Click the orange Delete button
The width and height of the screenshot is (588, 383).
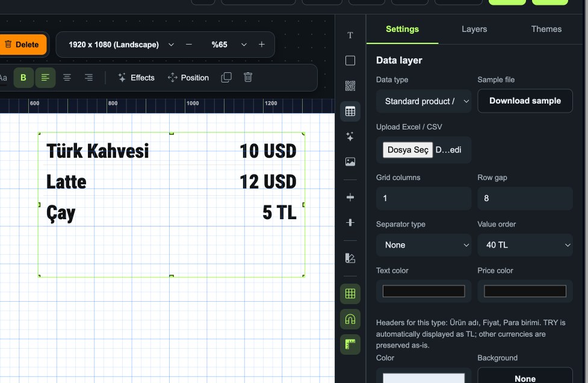point(22,45)
